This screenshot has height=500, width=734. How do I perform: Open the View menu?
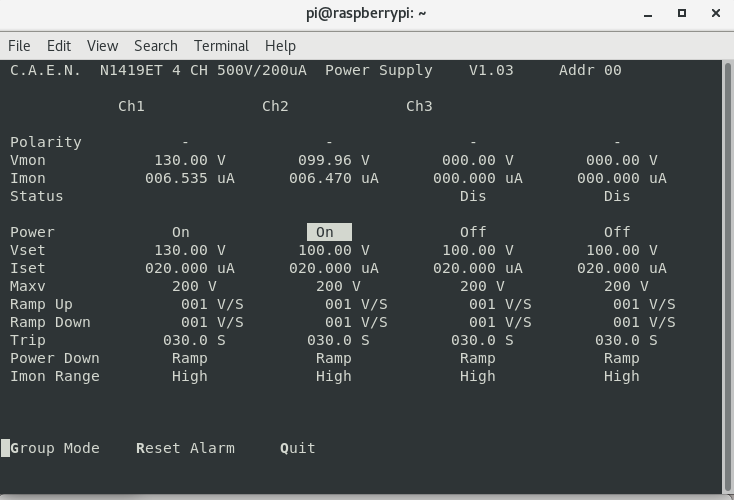point(102,46)
